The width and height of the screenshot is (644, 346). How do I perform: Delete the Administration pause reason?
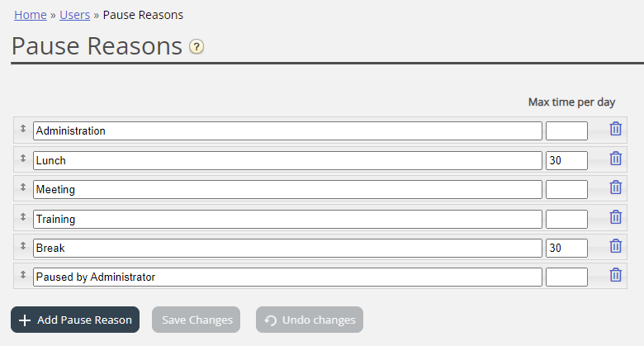pos(615,129)
